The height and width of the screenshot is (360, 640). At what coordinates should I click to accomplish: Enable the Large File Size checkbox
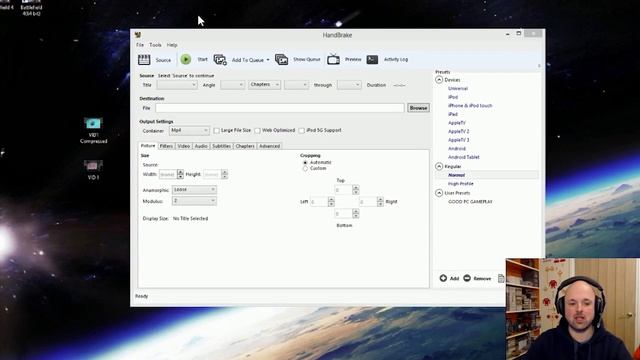(217, 130)
